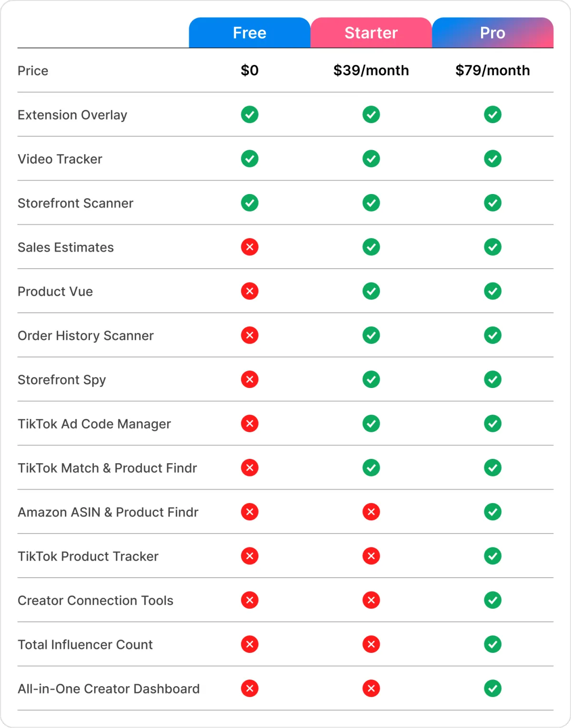Select the Starter plan tab
Image resolution: width=571 pixels, height=728 pixels.
(371, 33)
